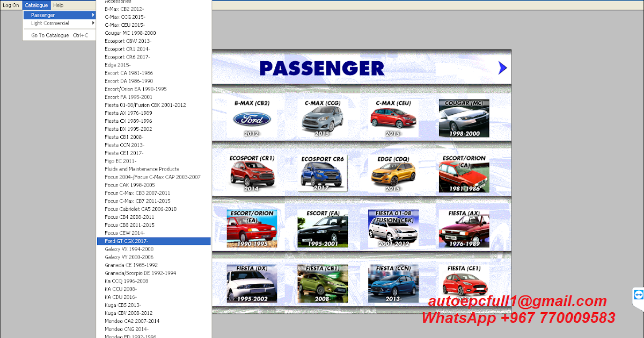Open B-MAX (CB2) Ford logo tile

252,118
